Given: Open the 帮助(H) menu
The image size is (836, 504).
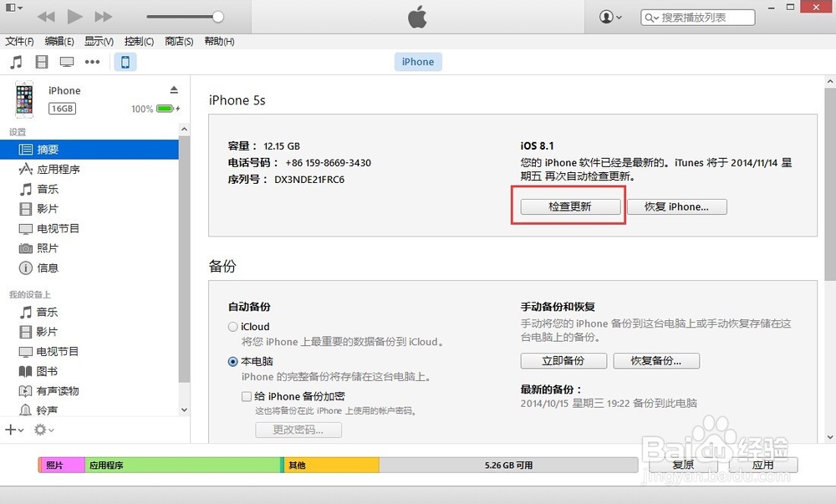Looking at the screenshot, I should [x=219, y=42].
